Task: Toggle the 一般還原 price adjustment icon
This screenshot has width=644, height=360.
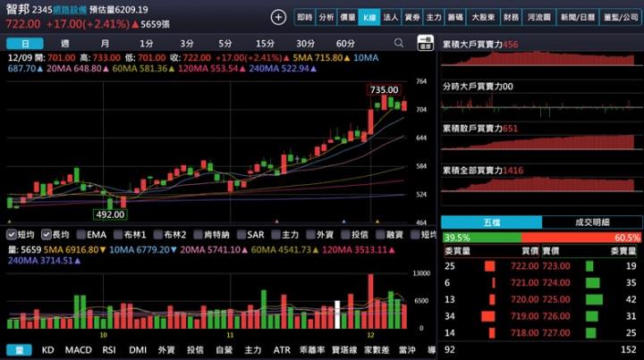Action: pos(425,43)
